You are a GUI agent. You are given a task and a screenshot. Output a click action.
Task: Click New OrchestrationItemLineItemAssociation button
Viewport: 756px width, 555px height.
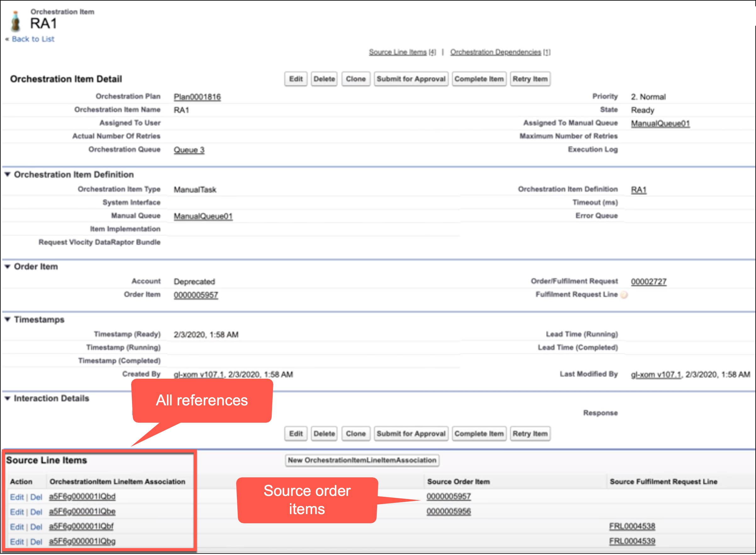tap(362, 460)
